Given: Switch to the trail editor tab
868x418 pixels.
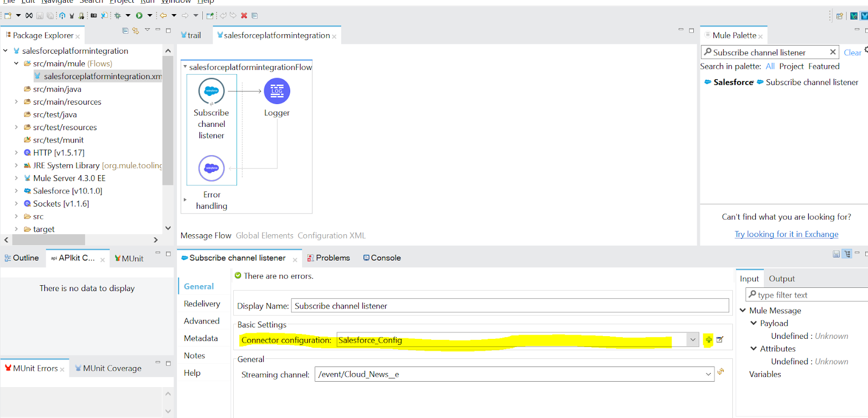Looking at the screenshot, I should 191,35.
